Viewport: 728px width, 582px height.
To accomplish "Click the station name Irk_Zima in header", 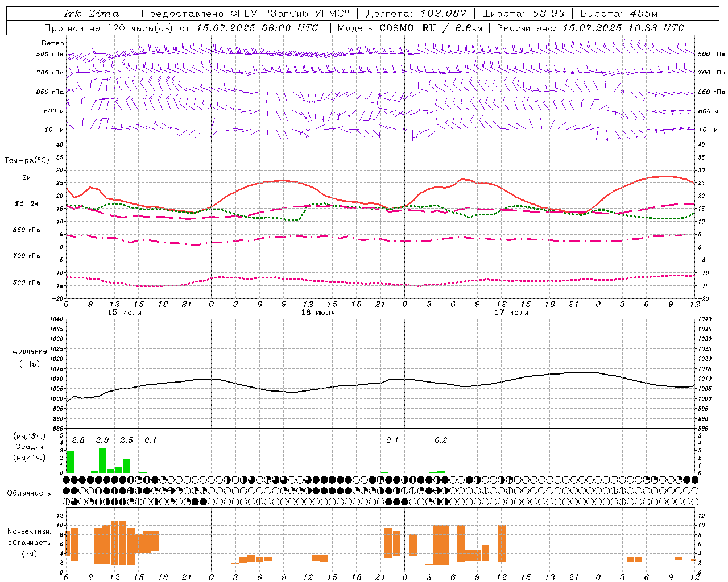I will (91, 14).
